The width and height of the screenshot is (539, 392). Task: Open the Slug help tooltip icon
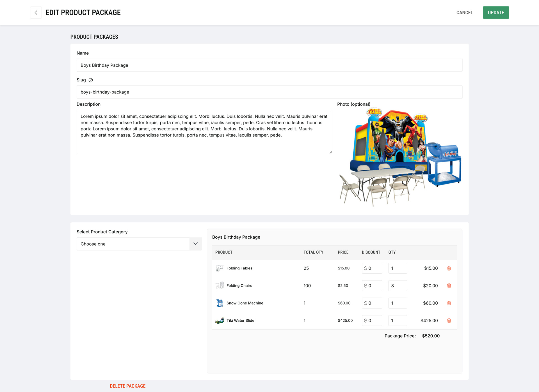pos(91,80)
